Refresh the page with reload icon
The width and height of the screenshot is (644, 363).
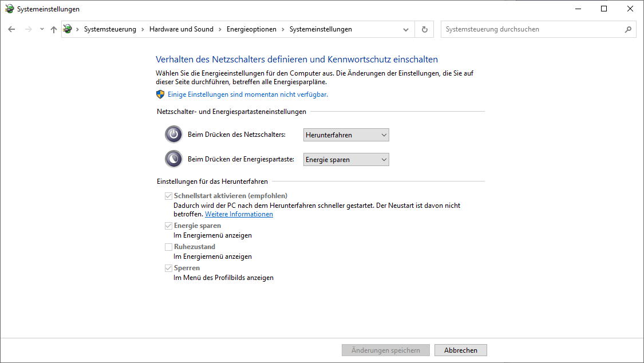tap(425, 30)
